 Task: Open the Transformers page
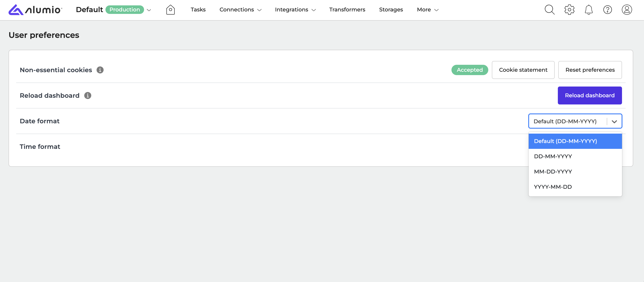click(x=347, y=10)
